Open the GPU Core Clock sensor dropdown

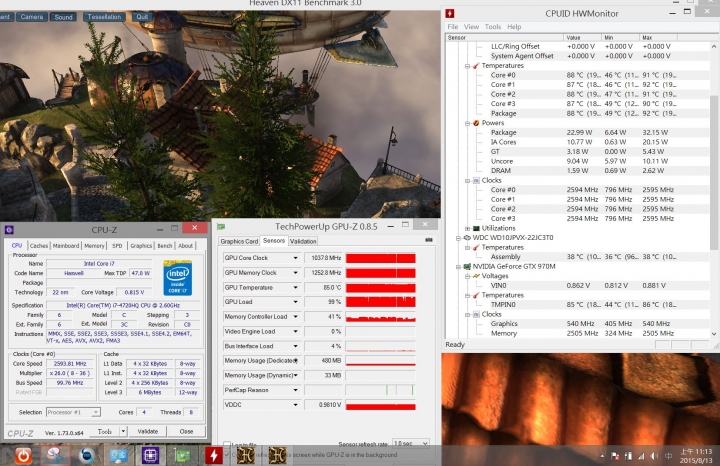(295, 258)
